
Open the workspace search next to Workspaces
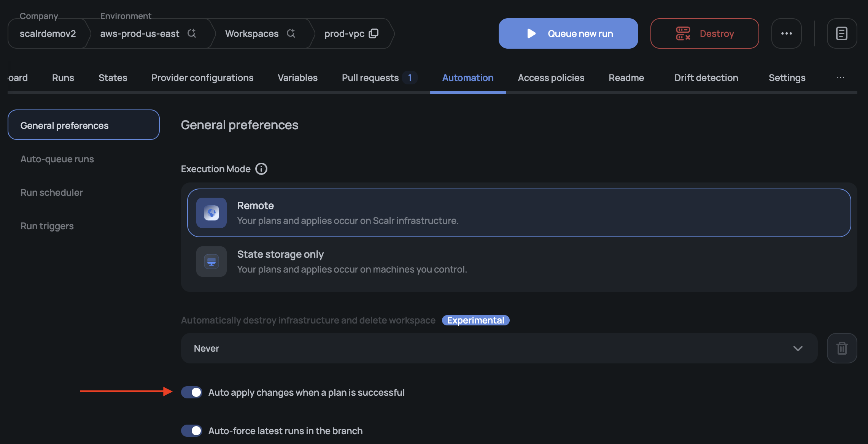click(x=291, y=33)
